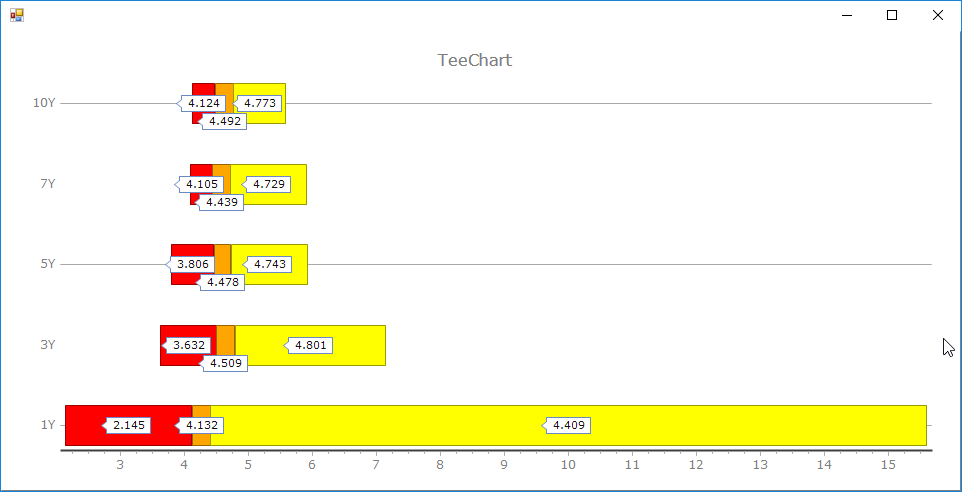The width and height of the screenshot is (962, 492).
Task: Click the 4.801 data label
Action: [x=311, y=345]
